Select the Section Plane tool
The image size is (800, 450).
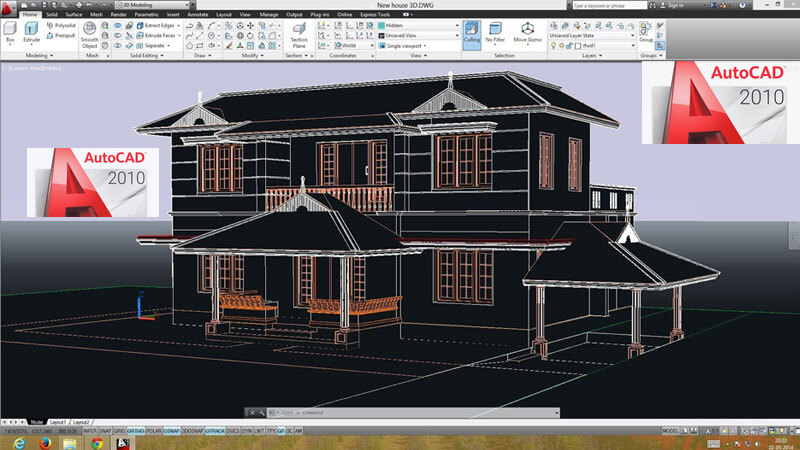(299, 35)
